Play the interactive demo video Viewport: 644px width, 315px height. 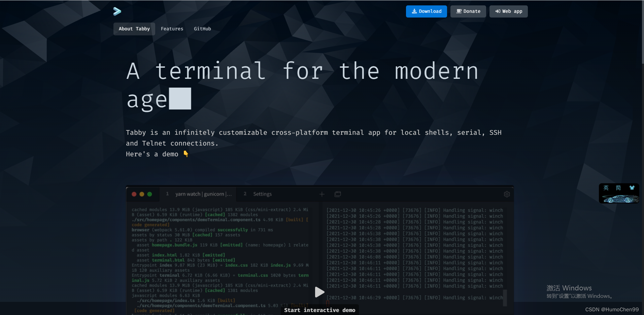[x=319, y=292]
